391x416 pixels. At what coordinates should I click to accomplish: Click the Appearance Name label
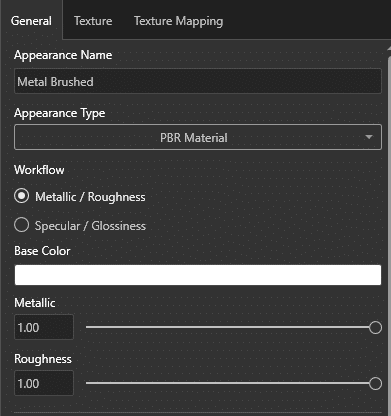coord(63,55)
